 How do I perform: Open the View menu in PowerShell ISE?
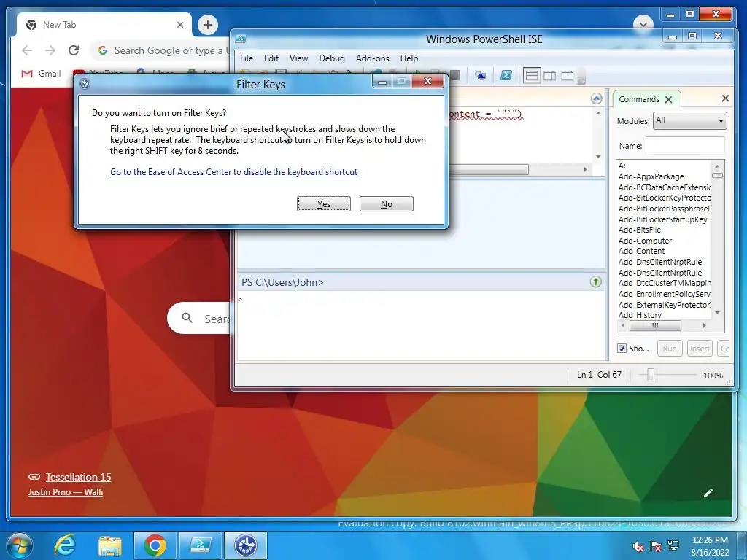pyautogui.click(x=298, y=58)
